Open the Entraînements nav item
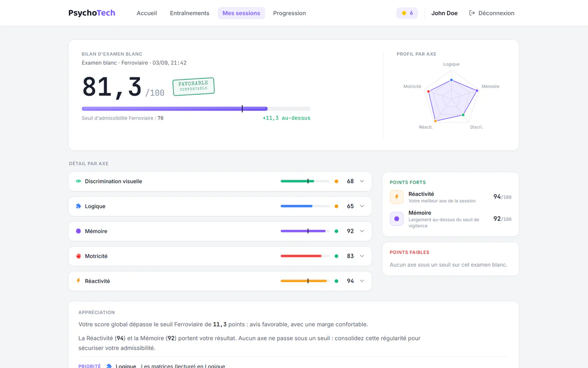588x368 pixels. point(189,13)
